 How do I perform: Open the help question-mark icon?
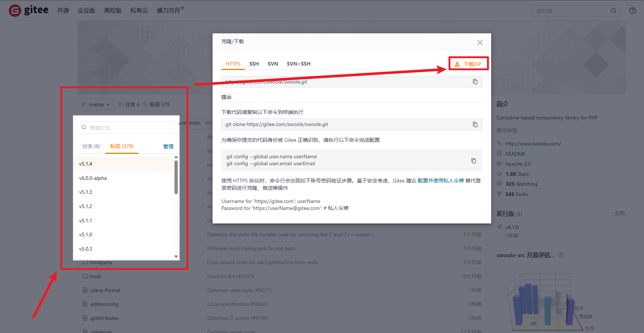(632, 10)
